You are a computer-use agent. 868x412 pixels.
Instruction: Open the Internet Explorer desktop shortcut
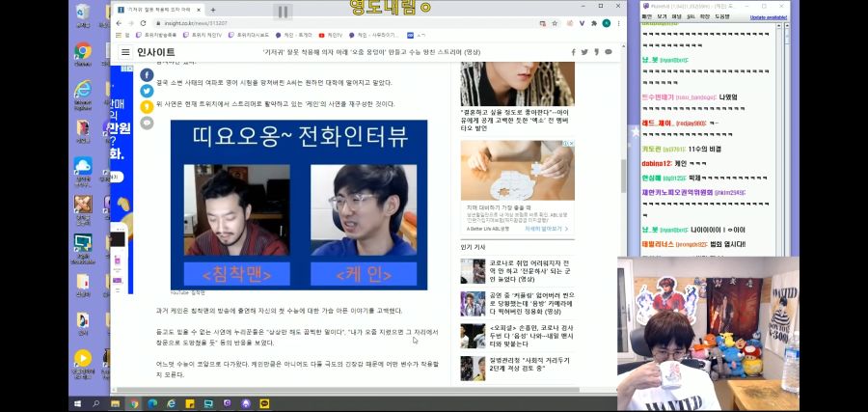point(83,95)
